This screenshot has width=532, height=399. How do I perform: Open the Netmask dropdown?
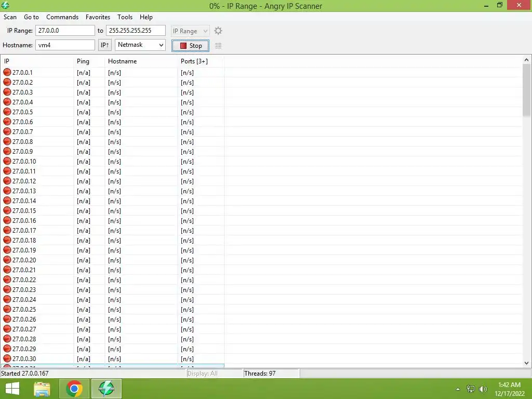click(x=140, y=45)
